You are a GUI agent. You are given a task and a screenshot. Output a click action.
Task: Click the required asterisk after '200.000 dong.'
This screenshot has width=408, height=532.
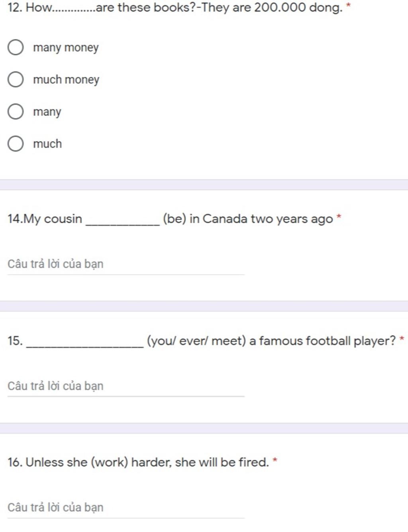pos(349,6)
